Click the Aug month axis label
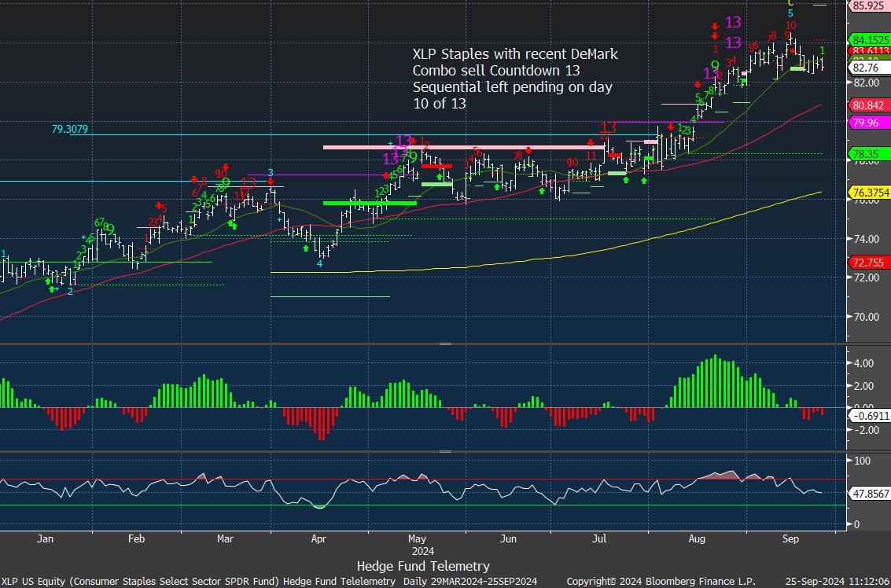The width and height of the screenshot is (891, 588). point(696,538)
